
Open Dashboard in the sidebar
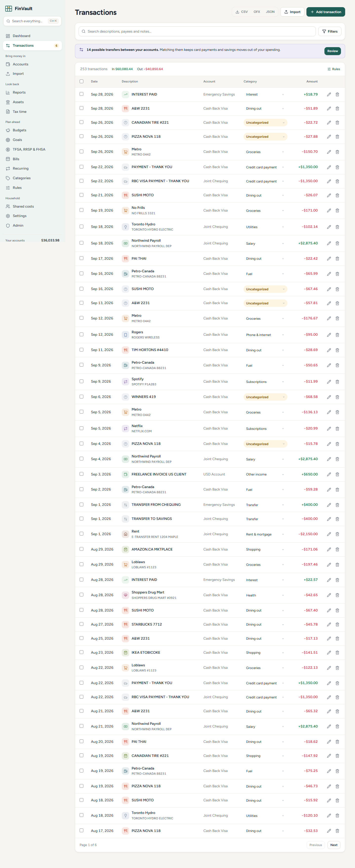pos(32,36)
